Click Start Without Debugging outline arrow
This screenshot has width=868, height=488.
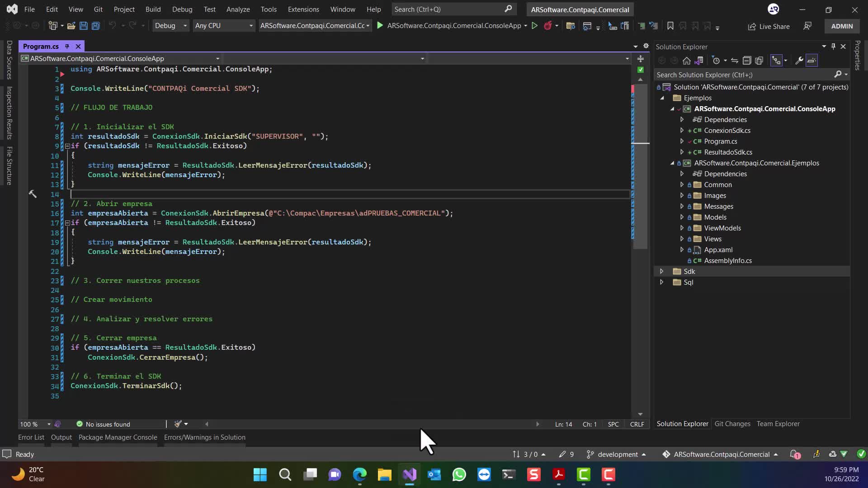(534, 26)
